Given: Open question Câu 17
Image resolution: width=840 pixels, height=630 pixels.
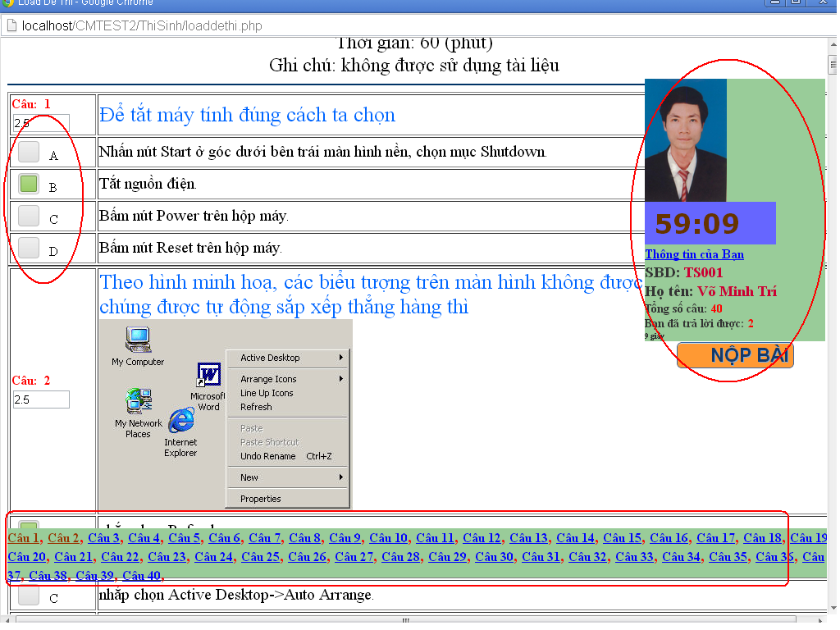Looking at the screenshot, I should pyautogui.click(x=715, y=538).
